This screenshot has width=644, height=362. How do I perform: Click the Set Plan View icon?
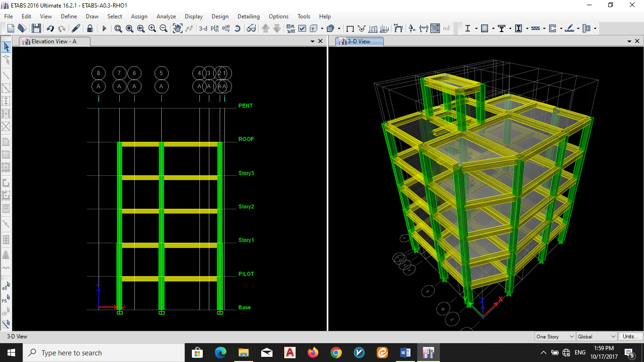(x=215, y=29)
